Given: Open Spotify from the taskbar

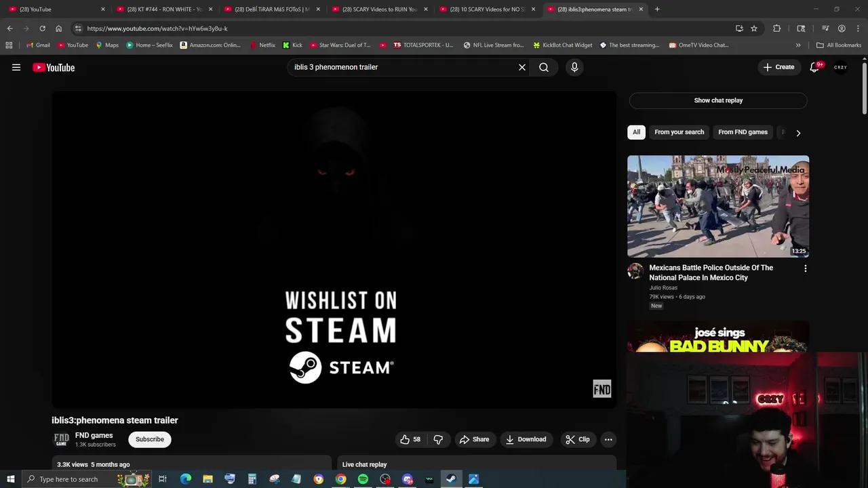Looking at the screenshot, I should tap(363, 479).
